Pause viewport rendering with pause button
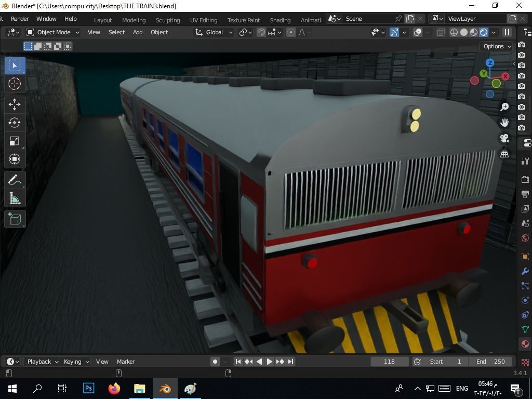Image resolution: width=532 pixels, height=399 pixels. [507, 32]
